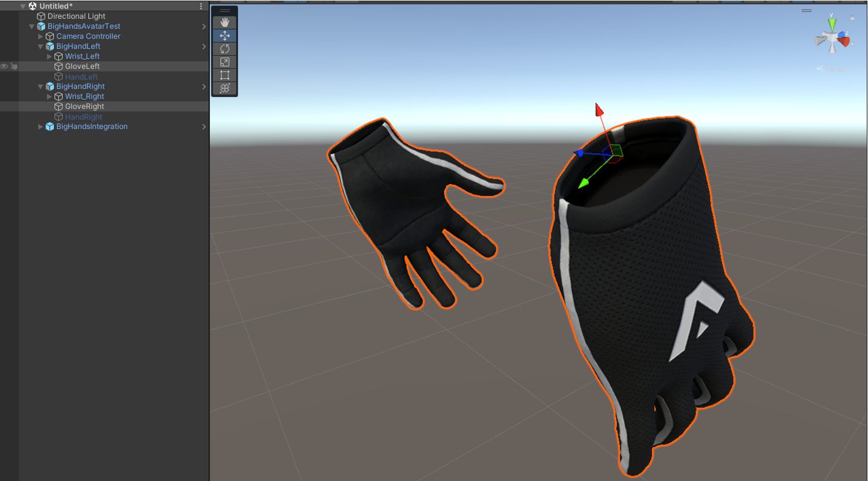Select the Wrist_Right row label
Image resolution: width=868 pixels, height=481 pixels.
tap(85, 96)
